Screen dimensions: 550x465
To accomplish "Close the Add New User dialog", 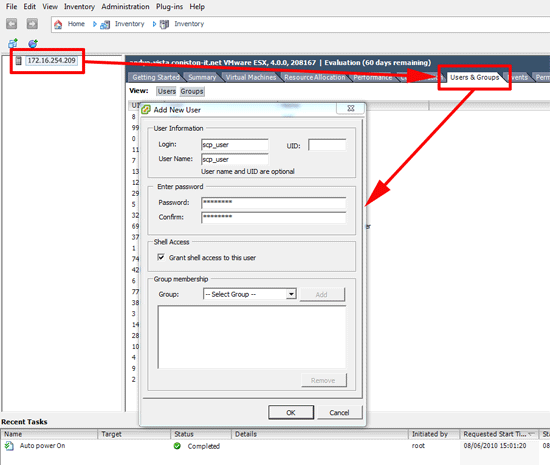I will click(x=351, y=108).
